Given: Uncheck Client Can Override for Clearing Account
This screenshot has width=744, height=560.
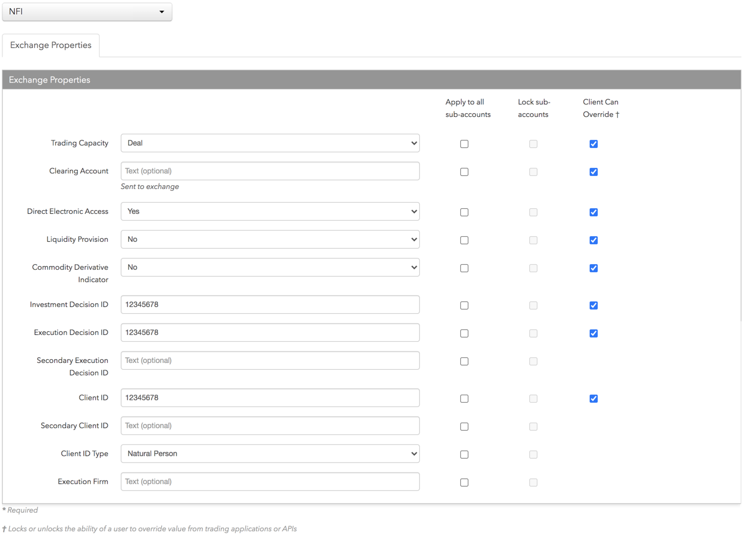Looking at the screenshot, I should pos(593,172).
